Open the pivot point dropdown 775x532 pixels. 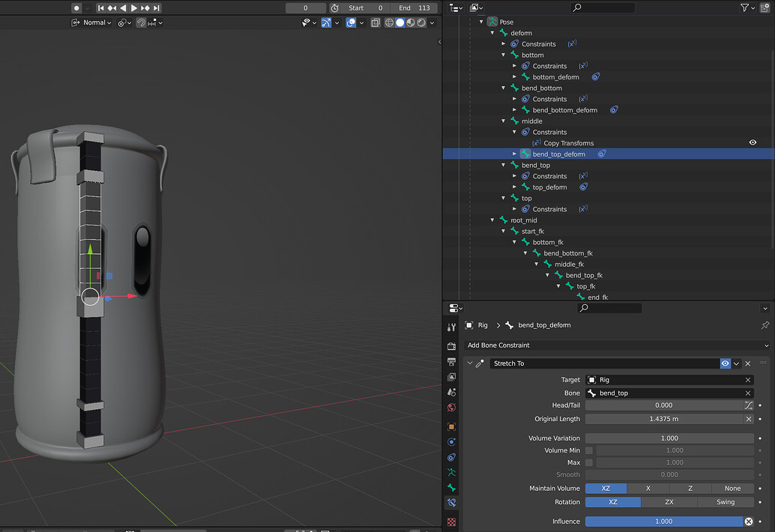click(x=124, y=22)
